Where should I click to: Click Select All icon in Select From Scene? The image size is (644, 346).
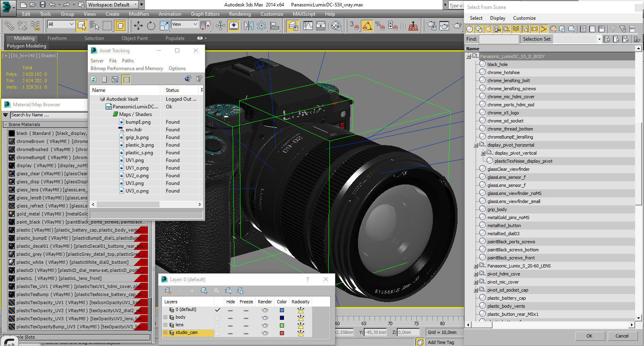click(583, 29)
